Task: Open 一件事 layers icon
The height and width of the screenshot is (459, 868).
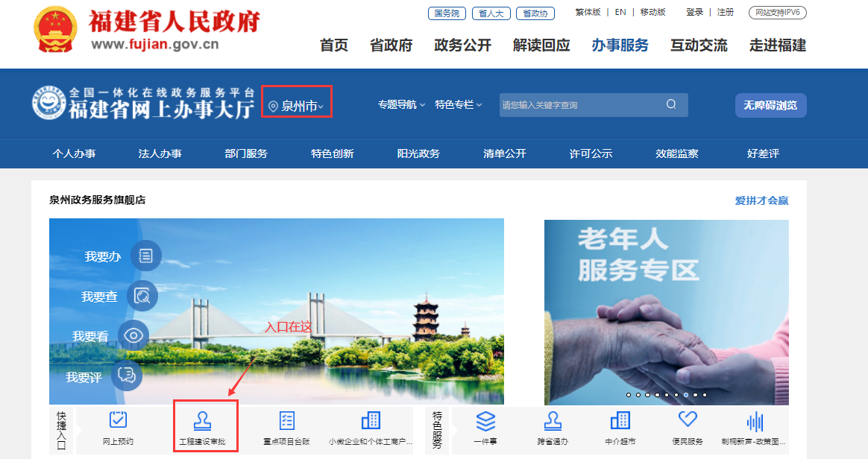Action: tap(485, 421)
